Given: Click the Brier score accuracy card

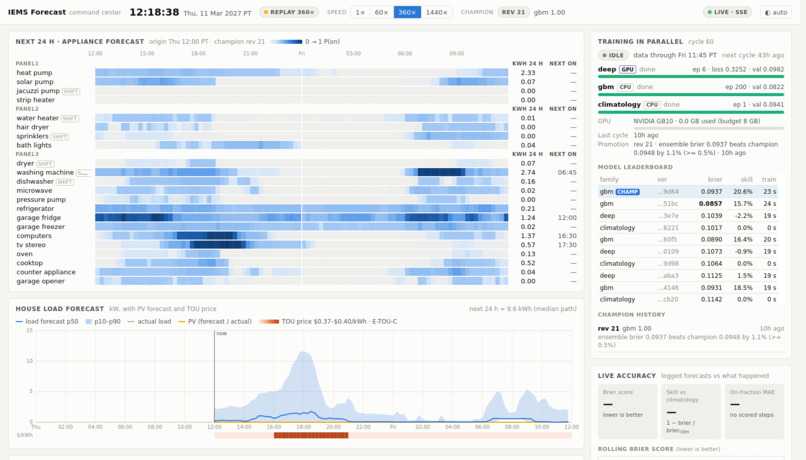Looking at the screenshot, I should point(628,411).
